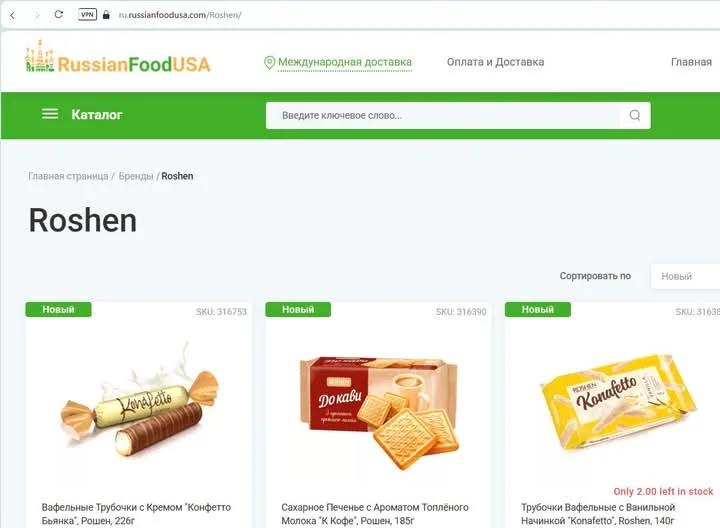Expand the Сортировать по dropdown
720x528 pixels.
point(686,276)
